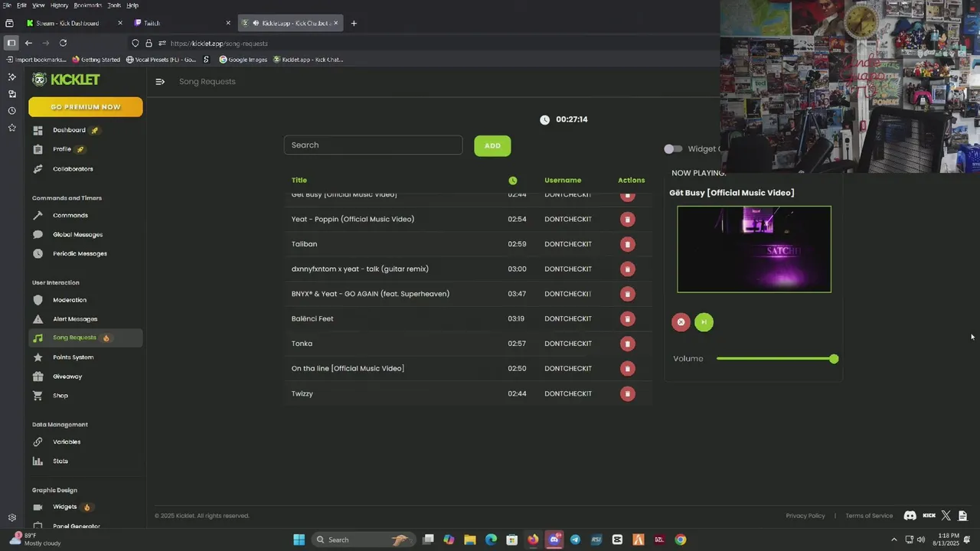Open the History menu
The height and width of the screenshot is (551, 980).
[x=59, y=5]
